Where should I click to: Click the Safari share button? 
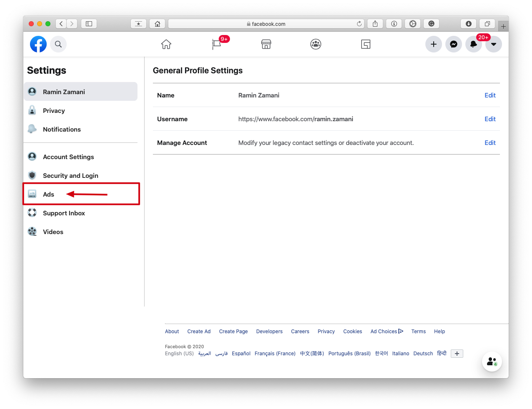(x=375, y=24)
